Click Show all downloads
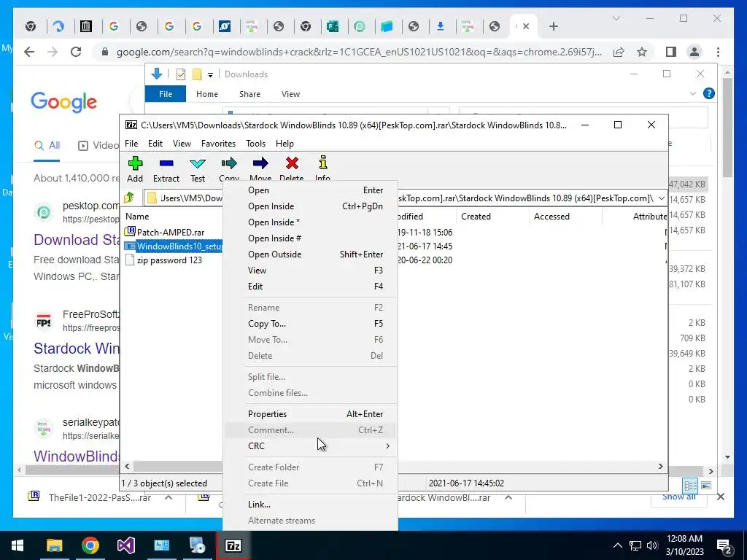This screenshot has width=747, height=560. coord(679,497)
